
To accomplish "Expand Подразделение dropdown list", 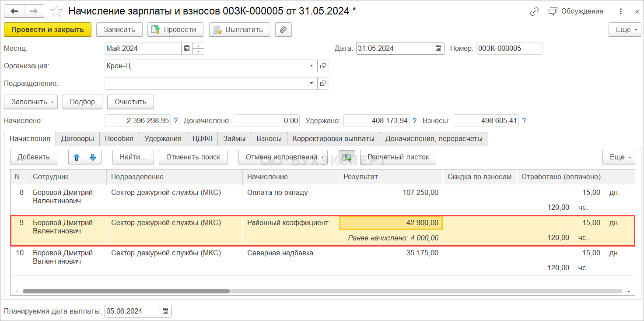I will coord(311,84).
